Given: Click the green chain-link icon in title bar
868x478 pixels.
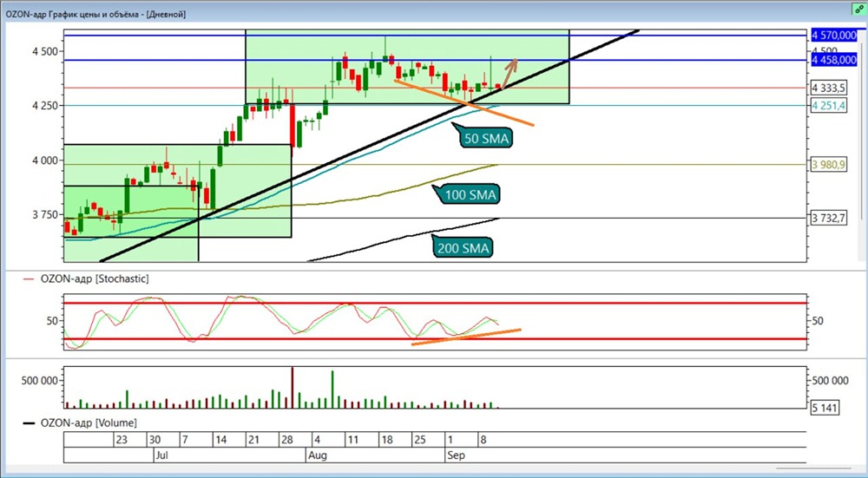Looking at the screenshot, I should click(x=858, y=10).
